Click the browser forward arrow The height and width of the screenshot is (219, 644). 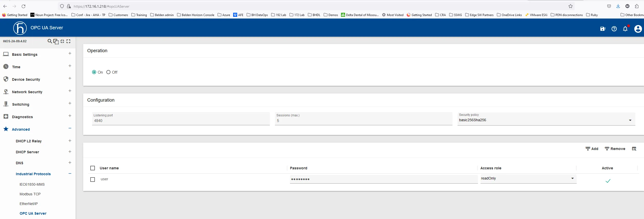pyautogui.click(x=14, y=6)
